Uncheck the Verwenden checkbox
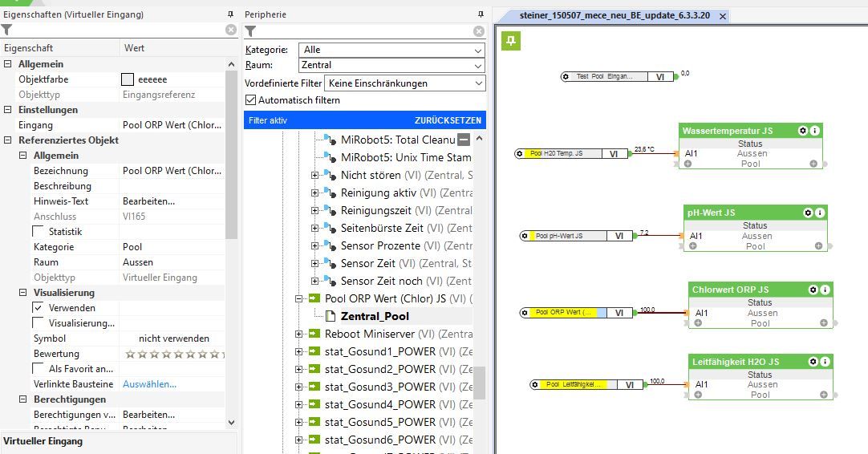 39,308
